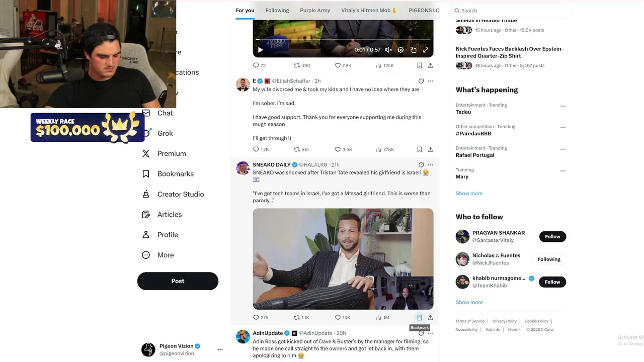Screen dimensions: 644x362
Task: Repost the SNEAKO DAILY tweet
Action: (x=297, y=317)
